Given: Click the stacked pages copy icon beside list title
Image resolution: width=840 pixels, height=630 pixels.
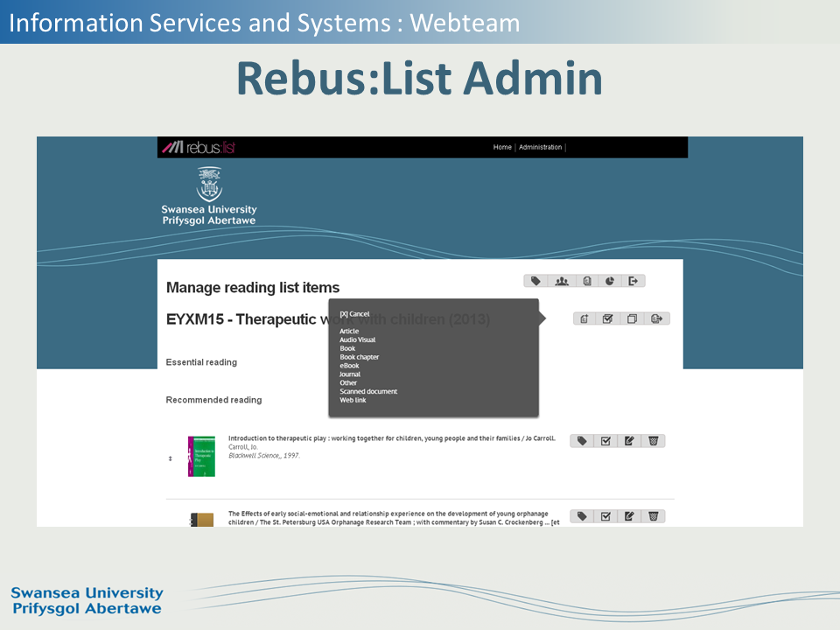Looking at the screenshot, I should [x=633, y=318].
